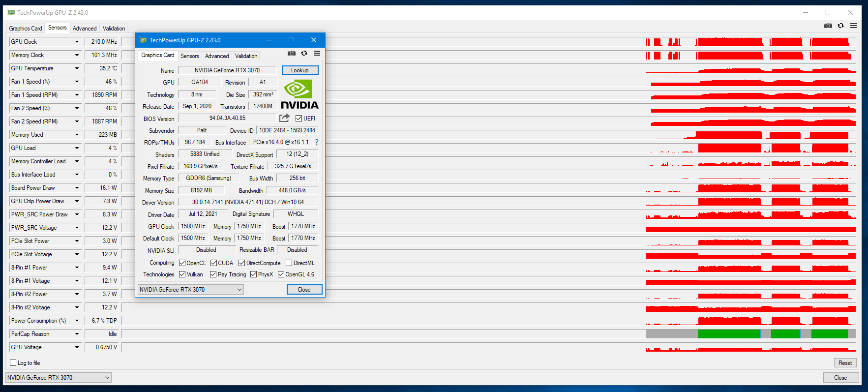This screenshot has height=392, width=868.
Task: Click the NVIDIA logo image
Action: pyautogui.click(x=299, y=94)
